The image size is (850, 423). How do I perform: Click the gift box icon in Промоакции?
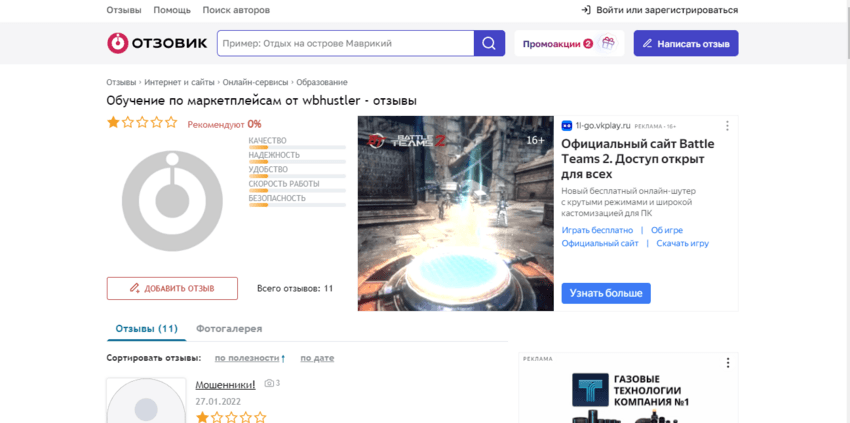tap(608, 43)
